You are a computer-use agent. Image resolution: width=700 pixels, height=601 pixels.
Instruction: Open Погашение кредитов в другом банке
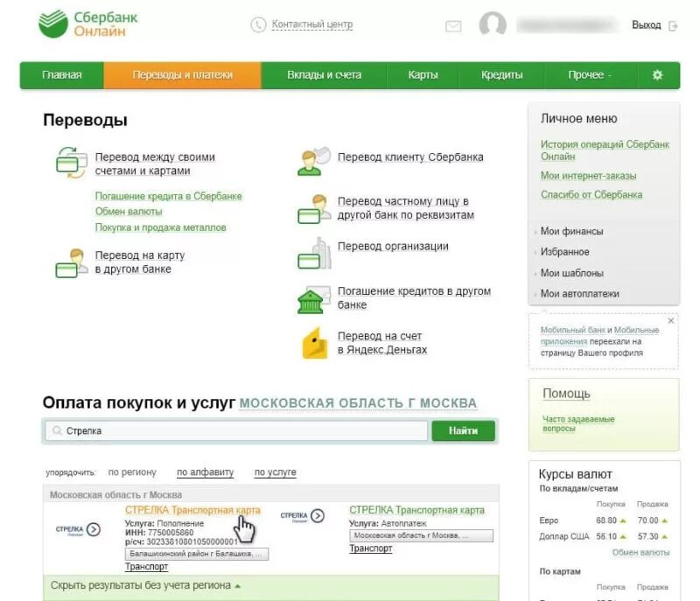pyautogui.click(x=414, y=297)
